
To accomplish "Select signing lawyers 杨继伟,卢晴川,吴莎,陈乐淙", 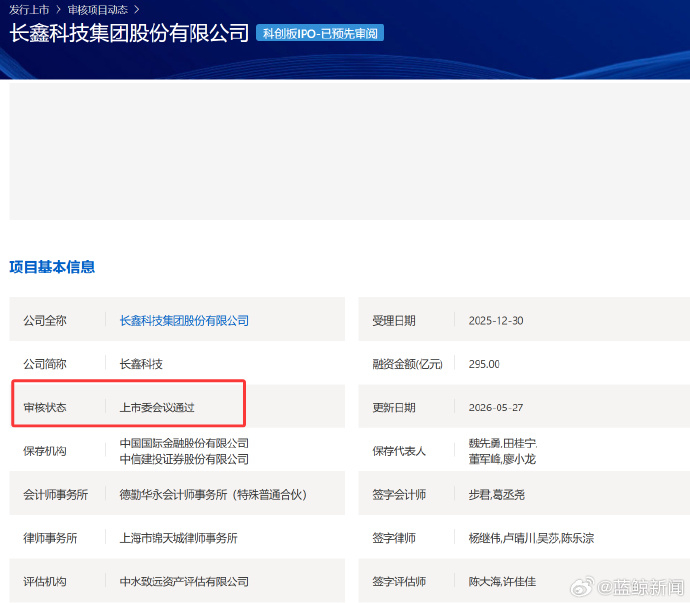I will pos(531,538).
